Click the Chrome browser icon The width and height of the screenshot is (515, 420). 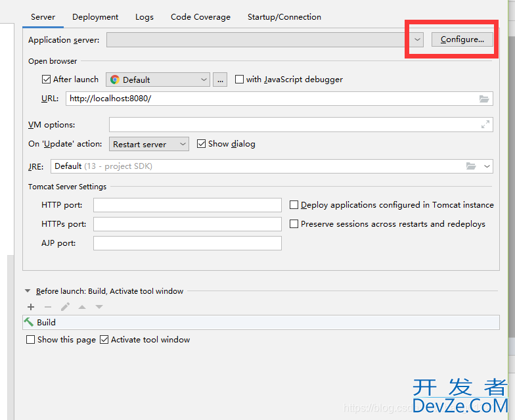(x=115, y=80)
